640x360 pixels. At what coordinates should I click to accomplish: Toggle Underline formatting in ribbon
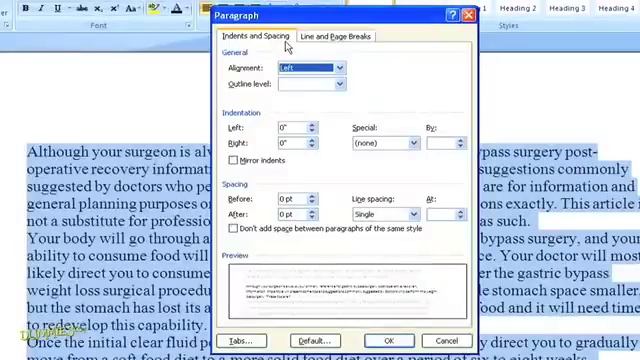click(x=57, y=8)
